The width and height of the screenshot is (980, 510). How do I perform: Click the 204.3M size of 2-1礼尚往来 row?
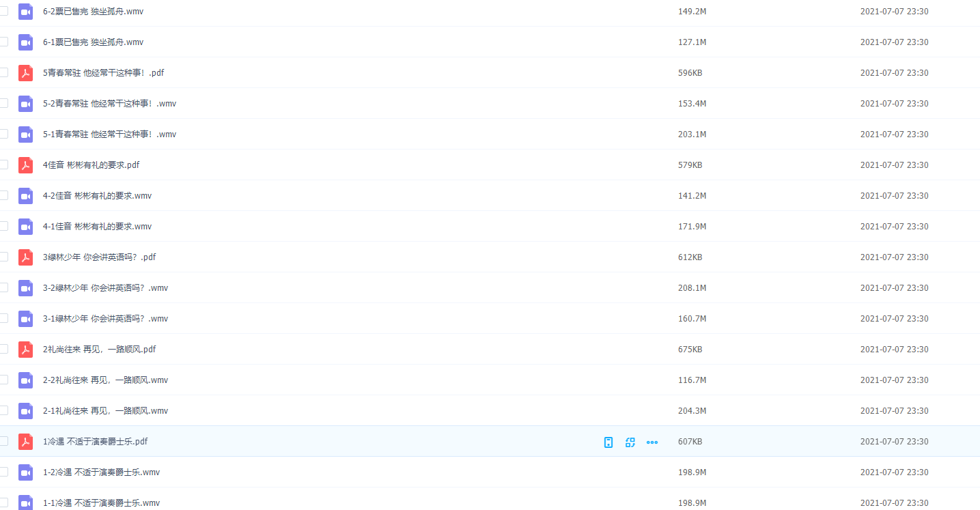pos(692,411)
